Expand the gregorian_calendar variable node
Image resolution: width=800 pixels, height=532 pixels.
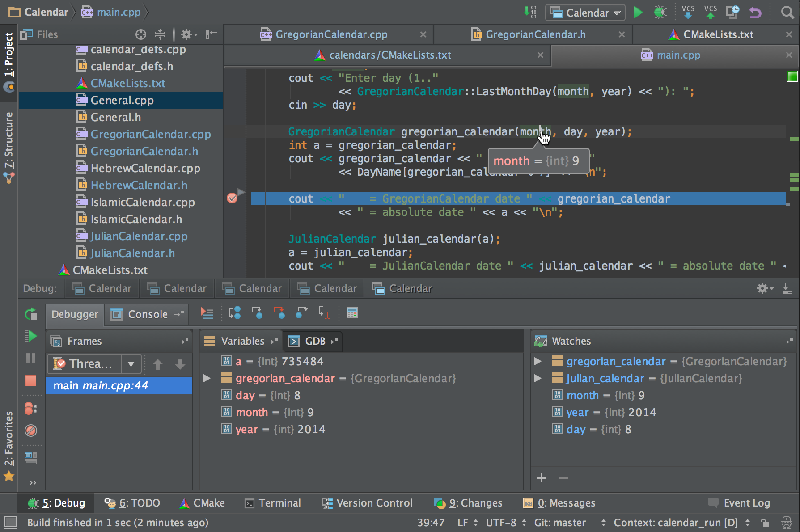click(207, 378)
